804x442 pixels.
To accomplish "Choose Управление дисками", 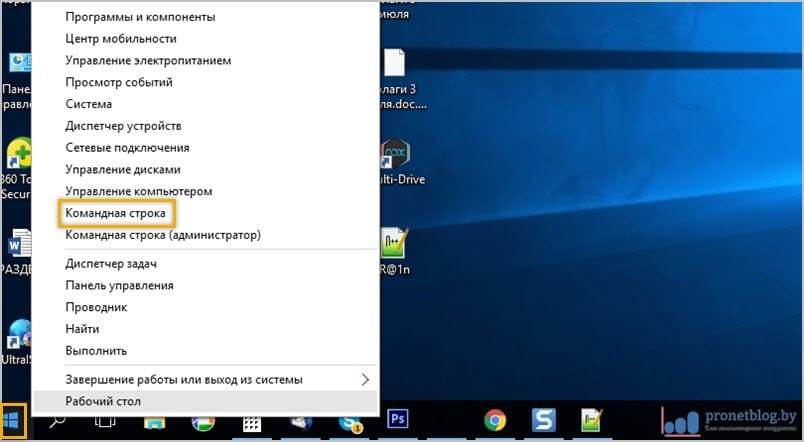I will [123, 169].
